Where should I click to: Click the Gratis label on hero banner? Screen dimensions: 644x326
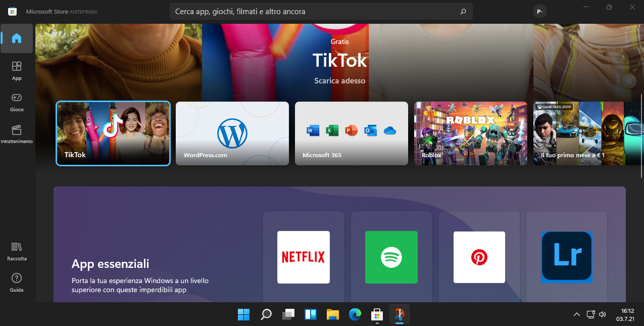[x=339, y=41]
